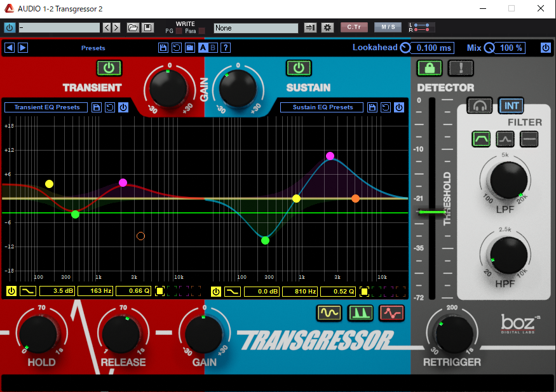
Task: Select the B comparison state
Action: (213, 48)
